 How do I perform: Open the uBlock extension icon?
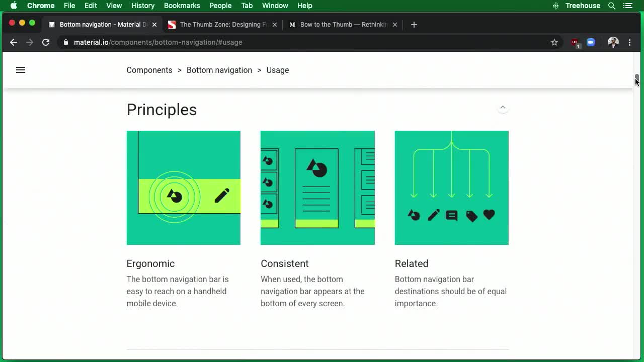point(575,43)
